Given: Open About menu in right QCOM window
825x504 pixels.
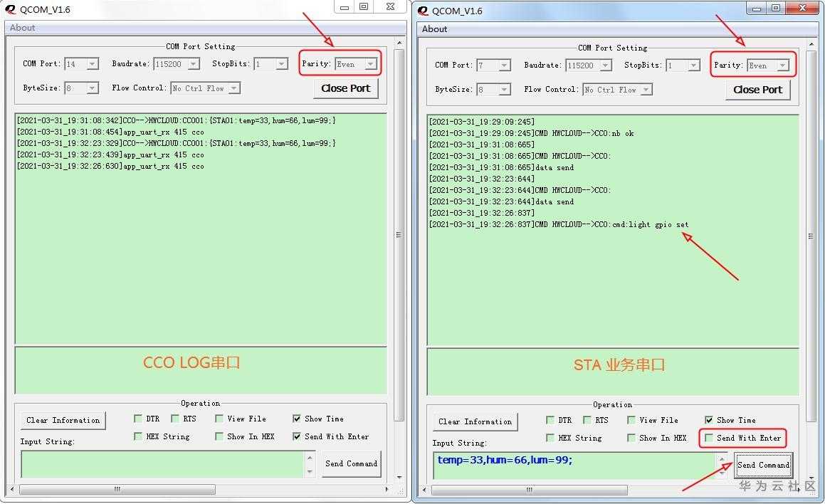Looking at the screenshot, I should (x=435, y=29).
